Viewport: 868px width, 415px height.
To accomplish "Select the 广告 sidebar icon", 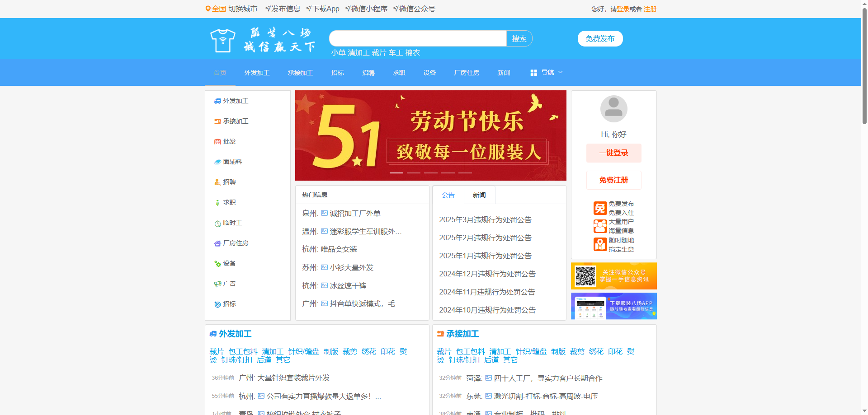I will [x=218, y=284].
